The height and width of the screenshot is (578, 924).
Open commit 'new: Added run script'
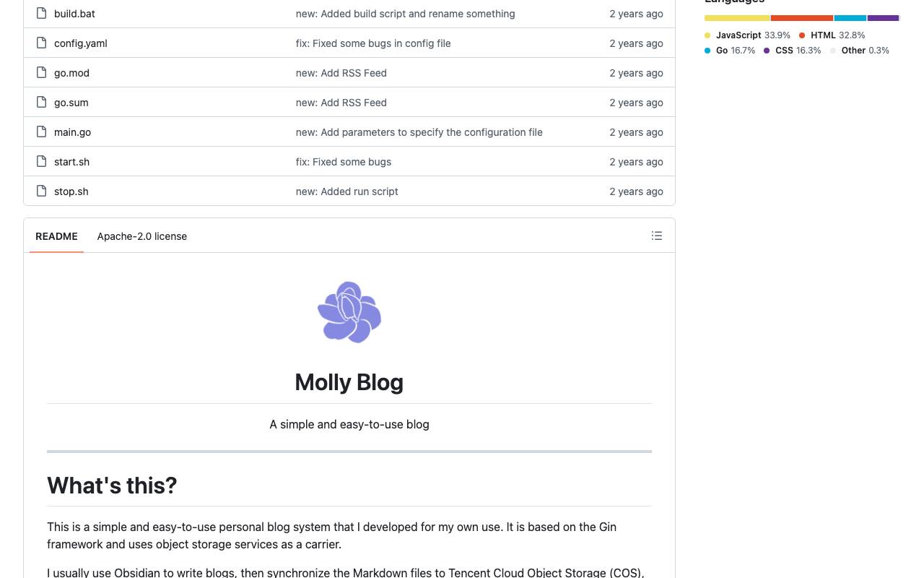(347, 191)
